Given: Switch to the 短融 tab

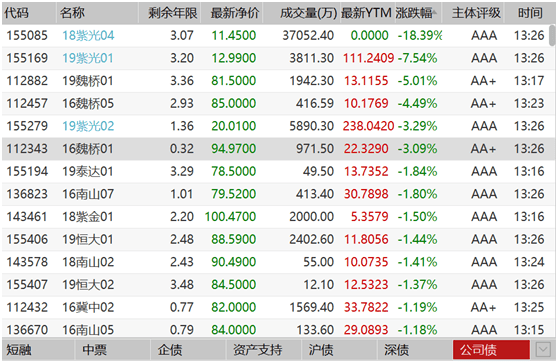Looking at the screenshot, I should (37, 350).
